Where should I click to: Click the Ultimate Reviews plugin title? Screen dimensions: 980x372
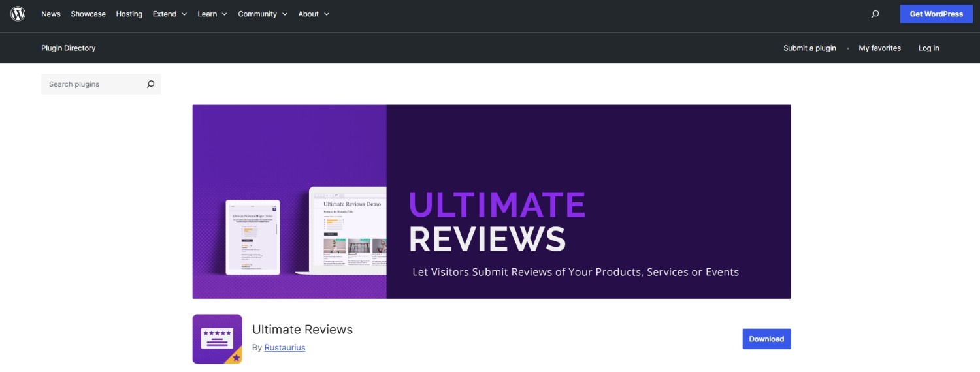pyautogui.click(x=302, y=330)
